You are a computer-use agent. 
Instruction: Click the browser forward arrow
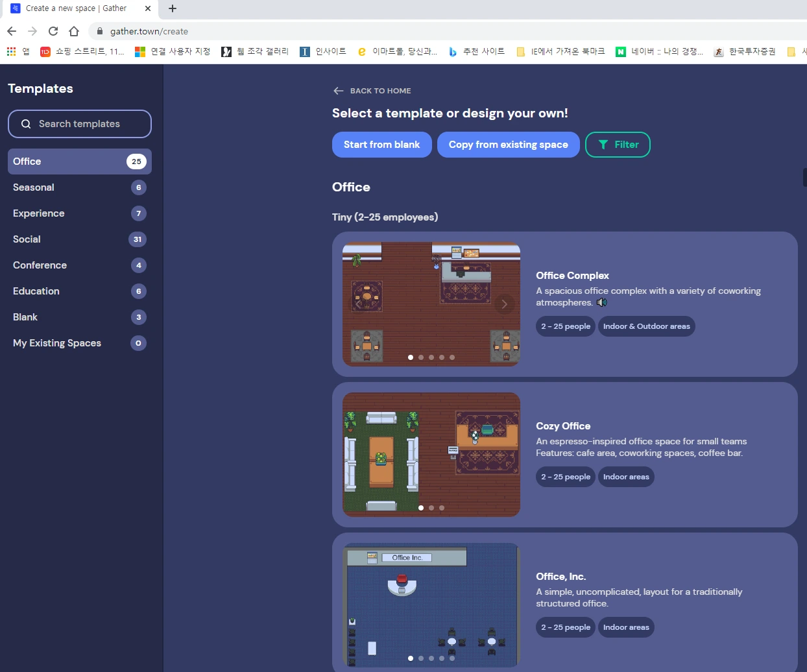point(32,31)
